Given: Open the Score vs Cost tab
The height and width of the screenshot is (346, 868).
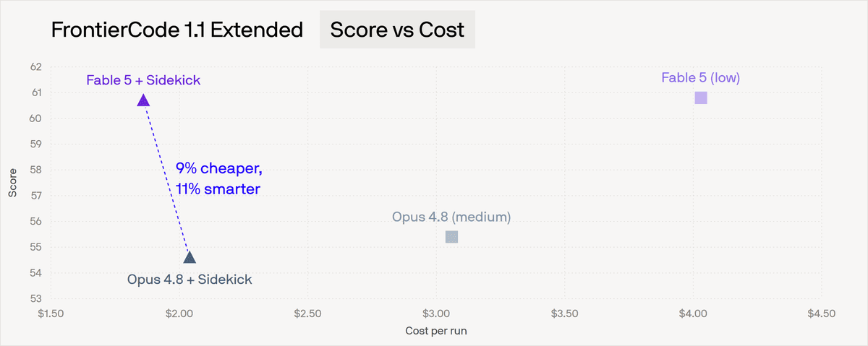Looking at the screenshot, I should click(397, 30).
